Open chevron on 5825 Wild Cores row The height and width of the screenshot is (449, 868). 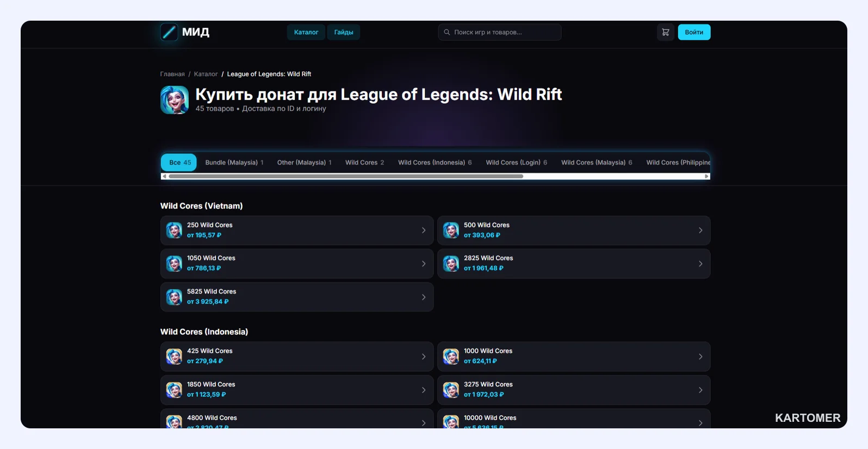pos(424,297)
